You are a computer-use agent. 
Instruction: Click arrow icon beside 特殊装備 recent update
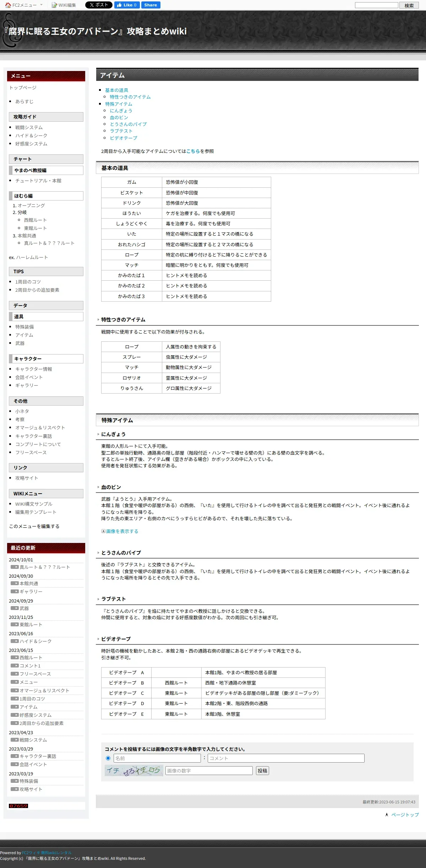(15, 781)
